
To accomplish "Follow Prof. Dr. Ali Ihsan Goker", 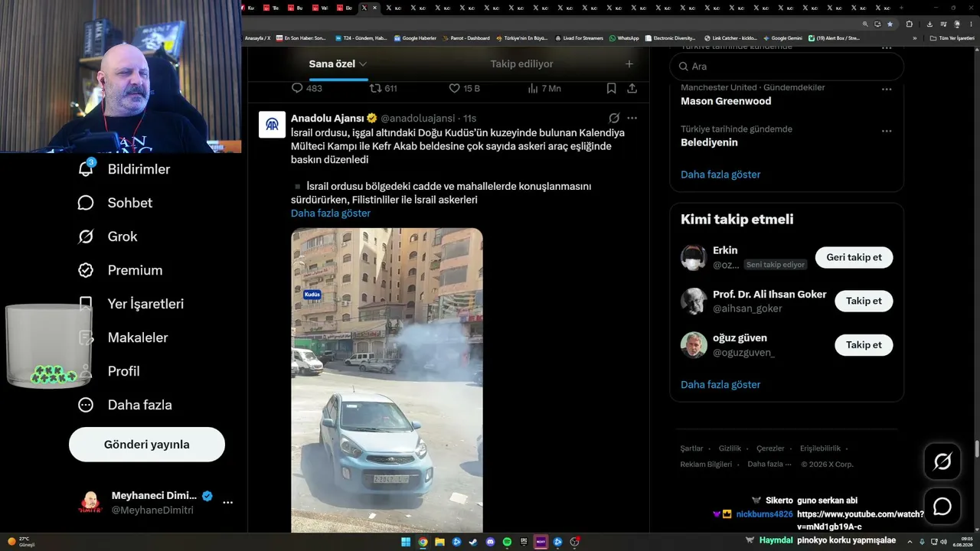I will (x=864, y=302).
